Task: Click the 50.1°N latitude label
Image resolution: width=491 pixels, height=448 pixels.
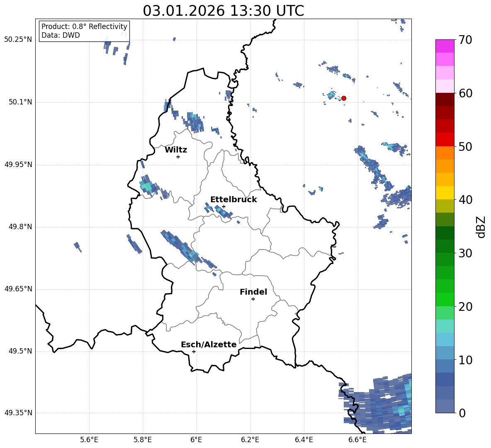Action: click(20, 102)
